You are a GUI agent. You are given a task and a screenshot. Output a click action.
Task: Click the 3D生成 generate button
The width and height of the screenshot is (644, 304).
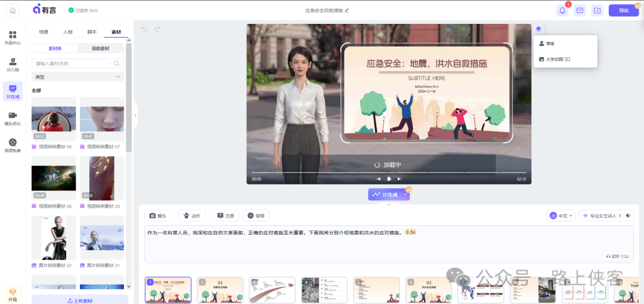[385, 195]
